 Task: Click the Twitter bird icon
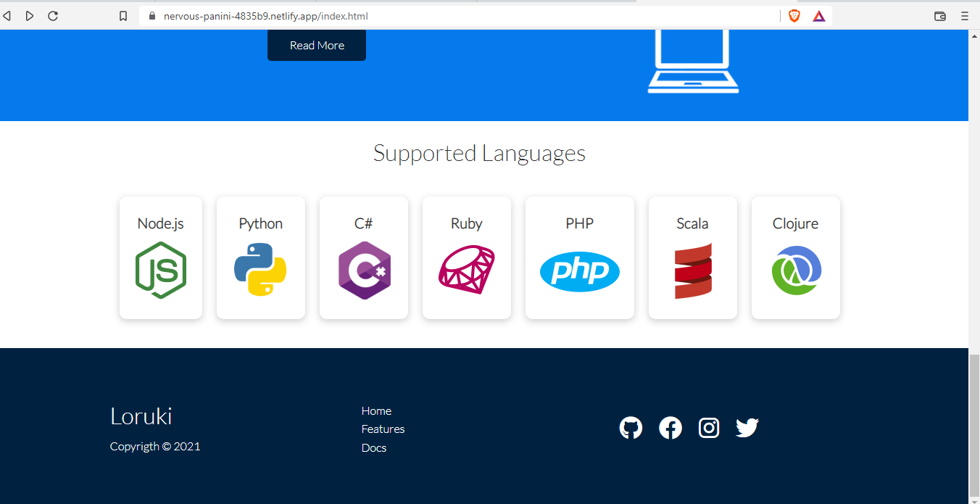click(x=747, y=428)
